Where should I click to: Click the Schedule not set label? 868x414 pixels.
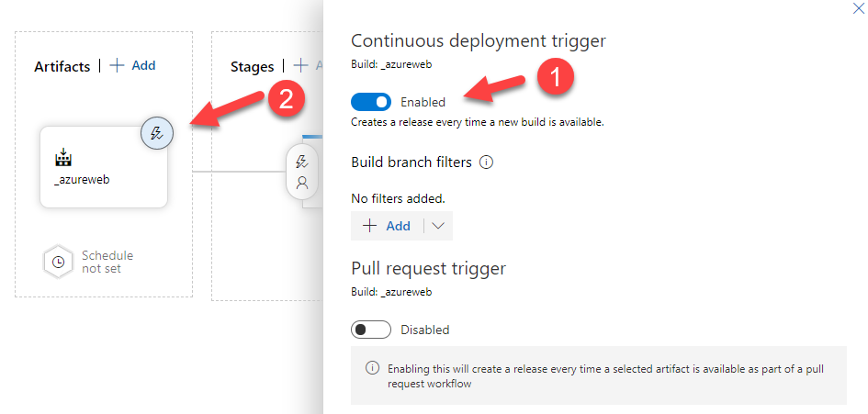point(107,262)
